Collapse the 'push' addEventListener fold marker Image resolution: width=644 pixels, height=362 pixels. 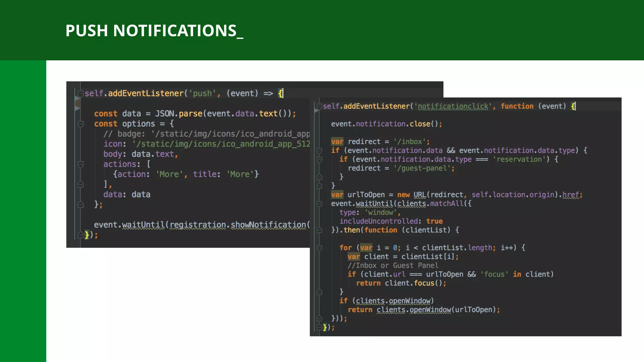point(80,93)
